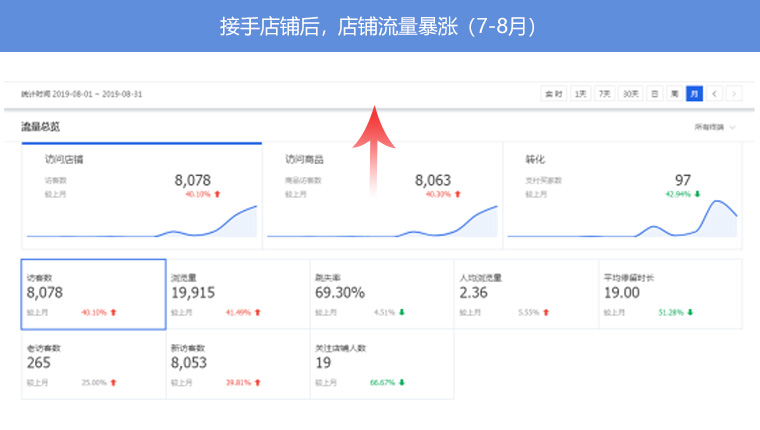Select the 浏览量 19,915 metric tile
This screenshot has height=430, width=760.
[x=238, y=294]
